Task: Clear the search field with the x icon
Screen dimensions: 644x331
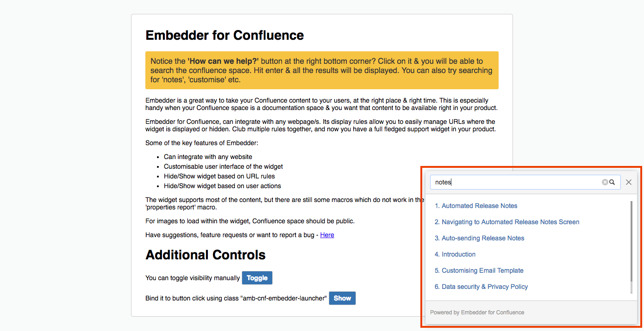Action: tap(605, 182)
